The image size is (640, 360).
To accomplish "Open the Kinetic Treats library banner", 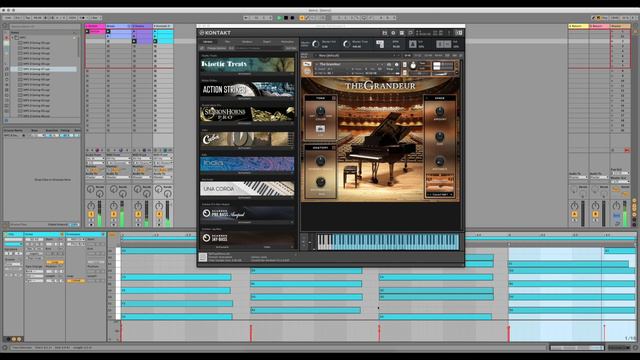I will pyautogui.click(x=247, y=64).
